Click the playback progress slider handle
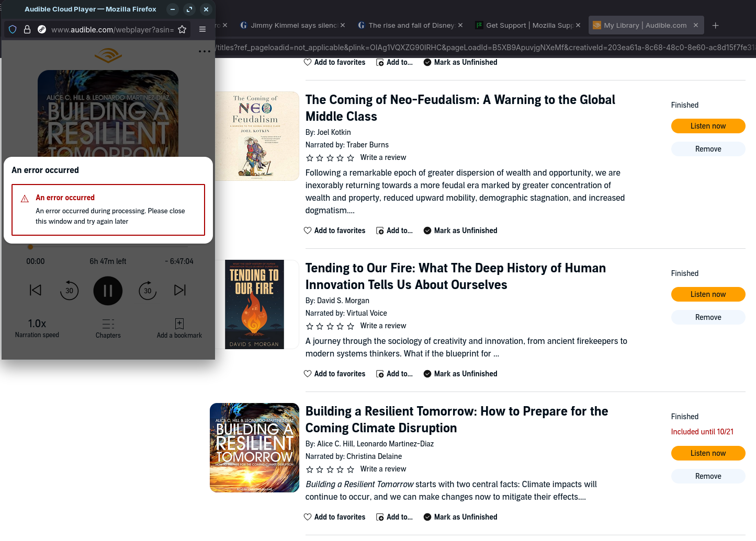756x541 pixels. click(30, 247)
